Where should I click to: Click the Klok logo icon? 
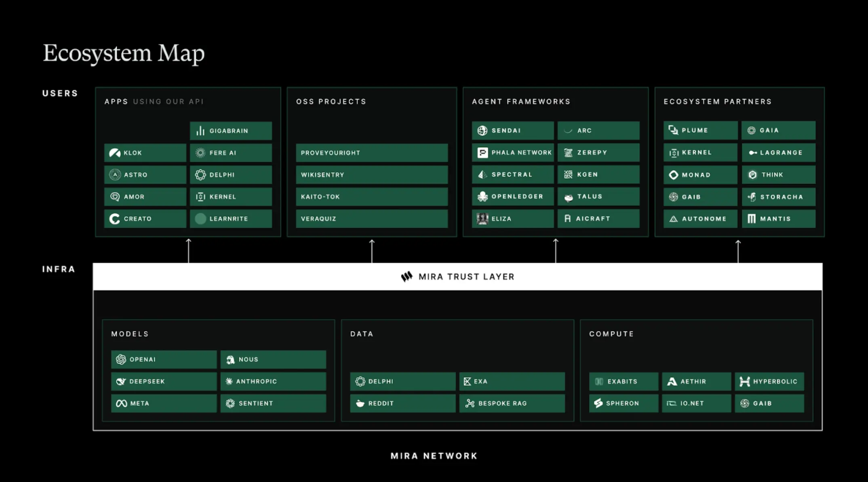point(115,153)
